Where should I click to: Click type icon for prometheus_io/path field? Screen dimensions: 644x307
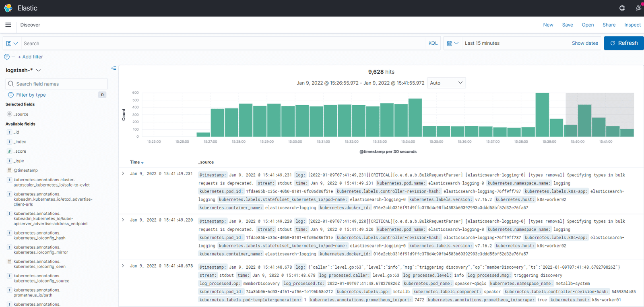9,290
